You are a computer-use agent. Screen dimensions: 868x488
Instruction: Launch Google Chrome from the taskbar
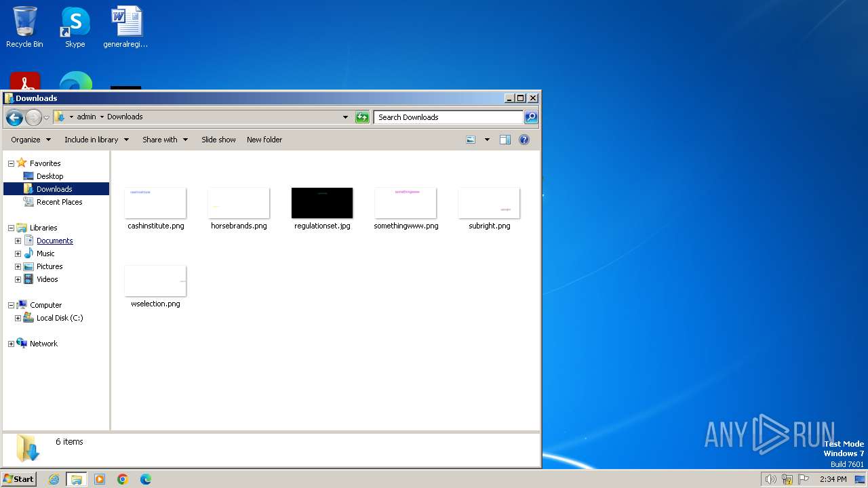pos(123,479)
